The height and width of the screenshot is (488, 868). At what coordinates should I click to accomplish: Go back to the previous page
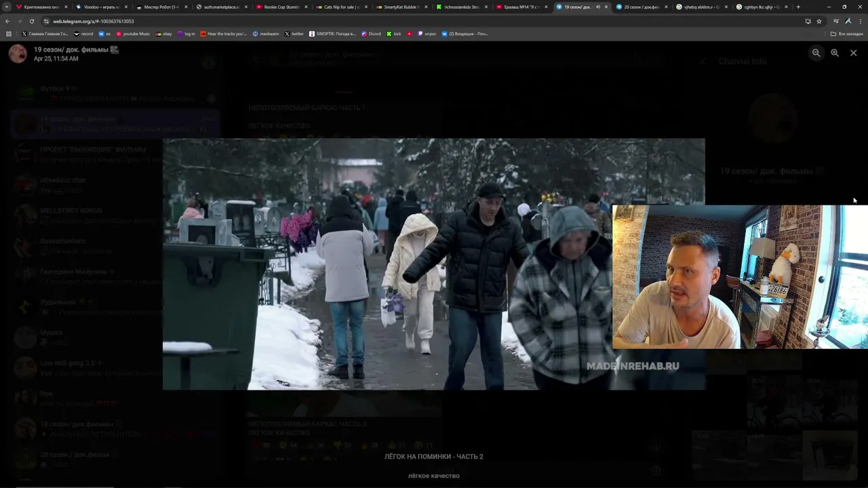[7, 21]
